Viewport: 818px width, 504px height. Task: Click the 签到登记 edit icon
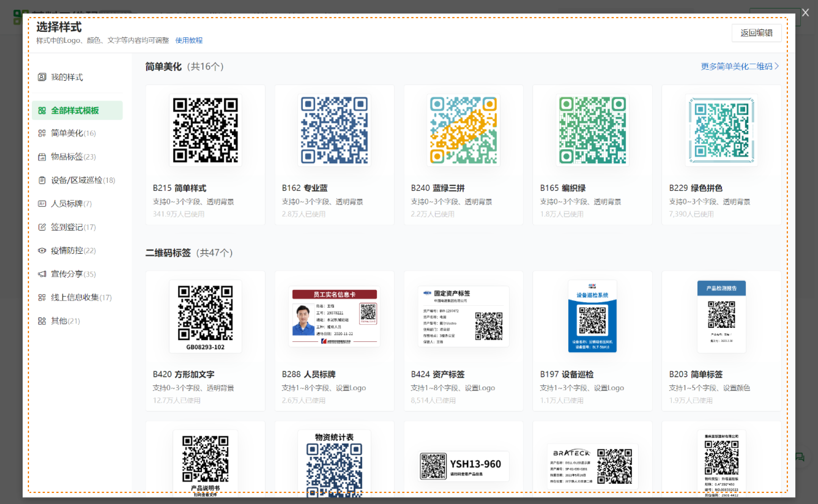click(x=42, y=227)
